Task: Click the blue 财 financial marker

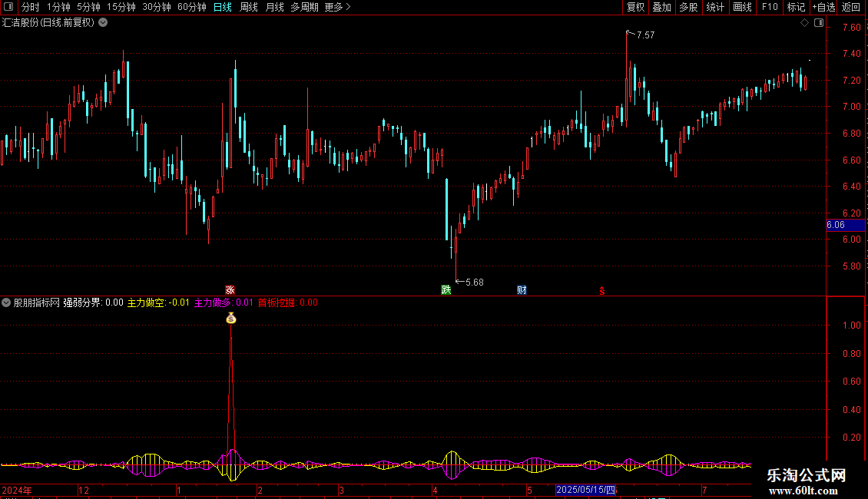Action: click(522, 290)
